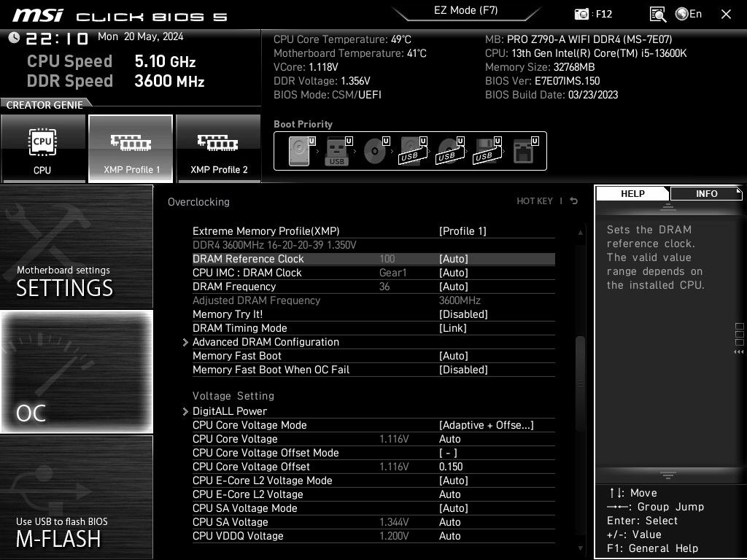Click the CREATOR GENIE label

44,105
